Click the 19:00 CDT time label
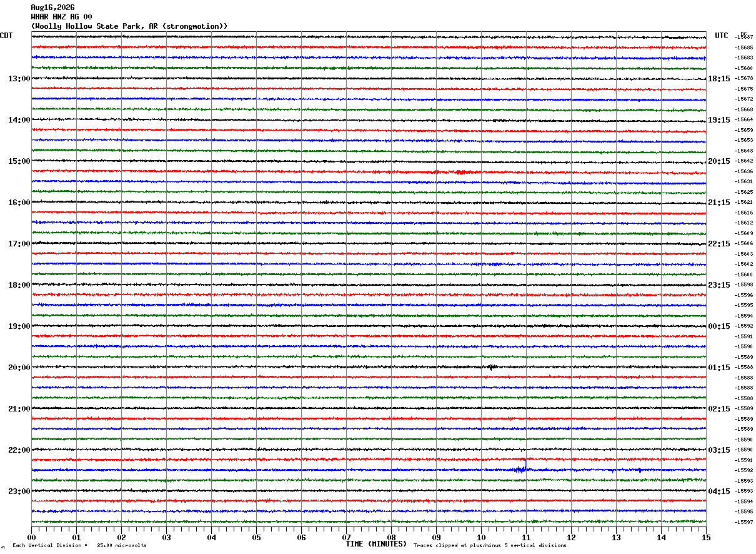756x554 pixels. 19,326
